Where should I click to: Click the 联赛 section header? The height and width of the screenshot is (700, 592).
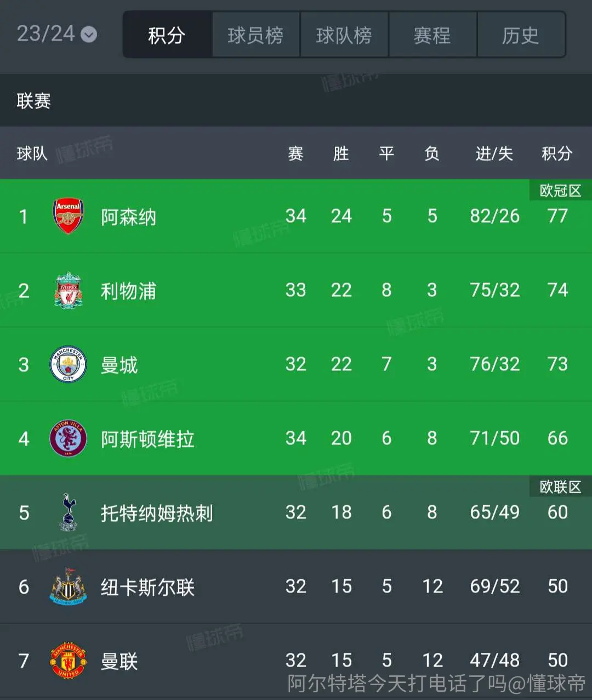tap(296, 100)
